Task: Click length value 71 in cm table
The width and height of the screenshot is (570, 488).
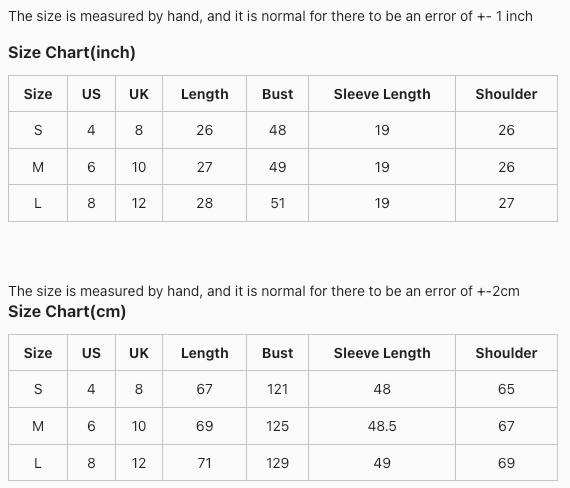Action: pyautogui.click(x=205, y=463)
